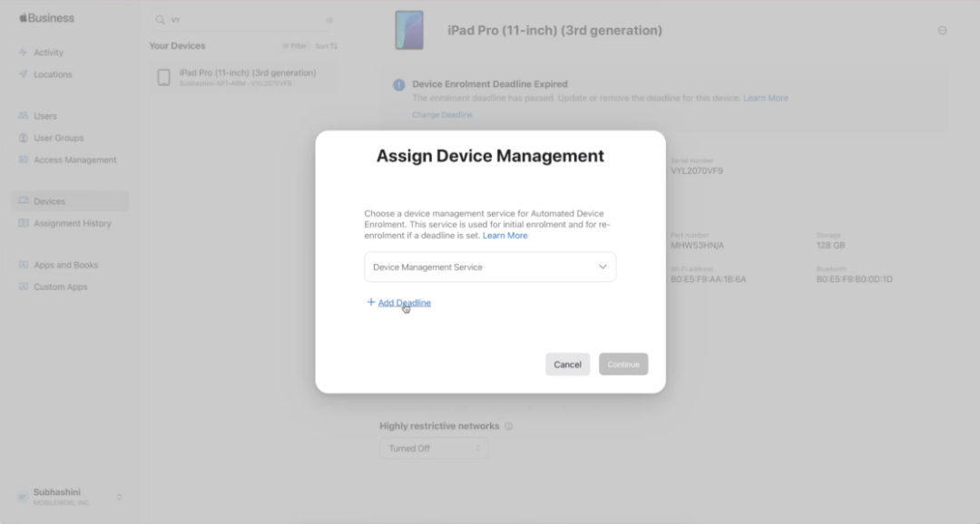Open the Filter menu above device list
The height and width of the screenshot is (524, 980).
point(297,44)
